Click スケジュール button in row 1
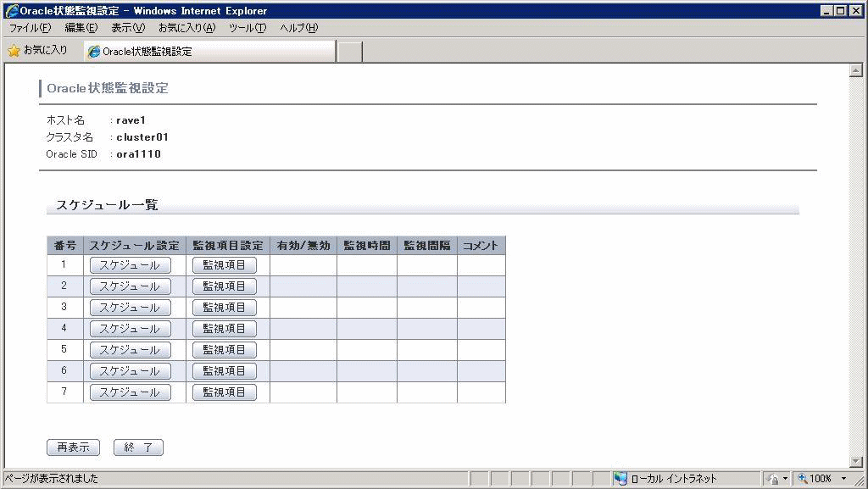The image size is (868, 489). pos(130,265)
